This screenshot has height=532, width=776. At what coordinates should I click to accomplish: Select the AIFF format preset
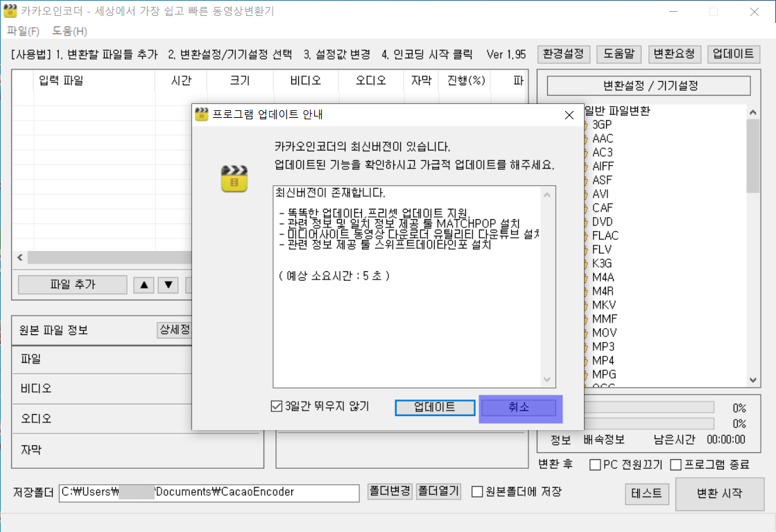(603, 166)
